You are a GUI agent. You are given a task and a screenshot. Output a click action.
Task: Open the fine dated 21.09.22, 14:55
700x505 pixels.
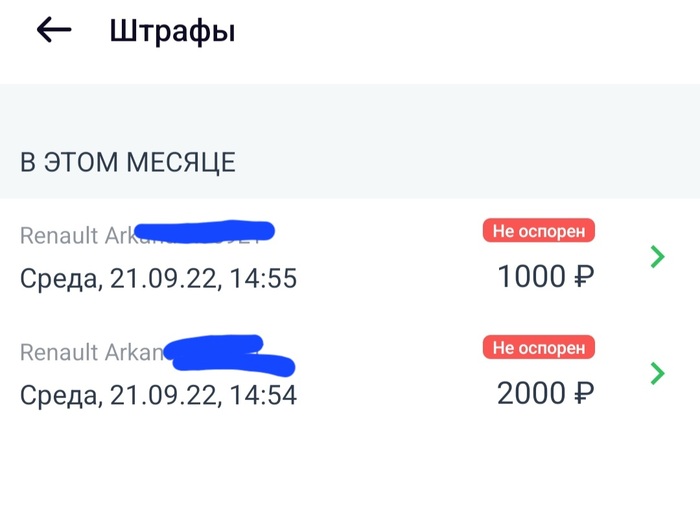click(158, 278)
